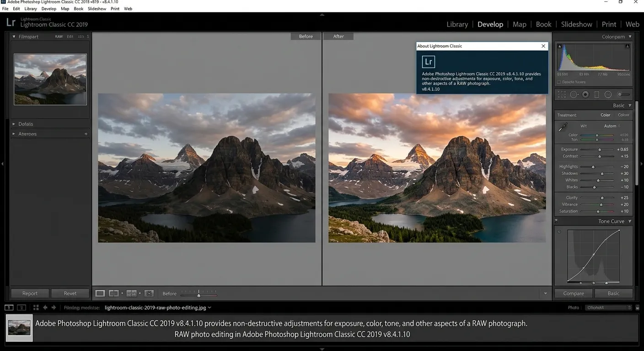The image size is (644, 351).
Task: Collapse the Basic panel
Action: (x=630, y=106)
